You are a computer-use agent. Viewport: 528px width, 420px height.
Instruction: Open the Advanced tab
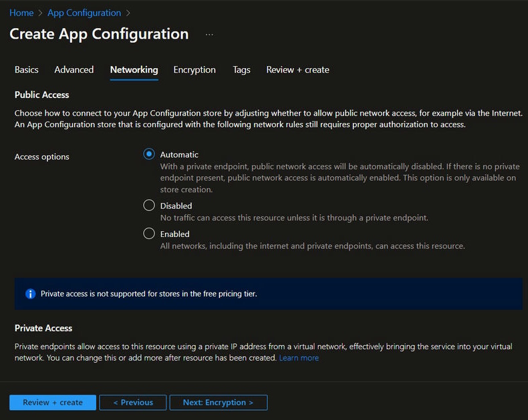pyautogui.click(x=74, y=69)
